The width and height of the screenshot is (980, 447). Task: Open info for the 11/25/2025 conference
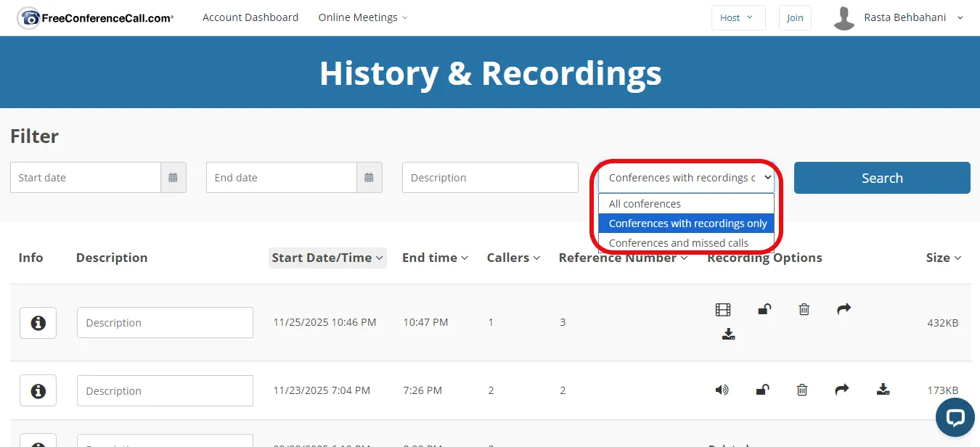pyautogui.click(x=38, y=323)
